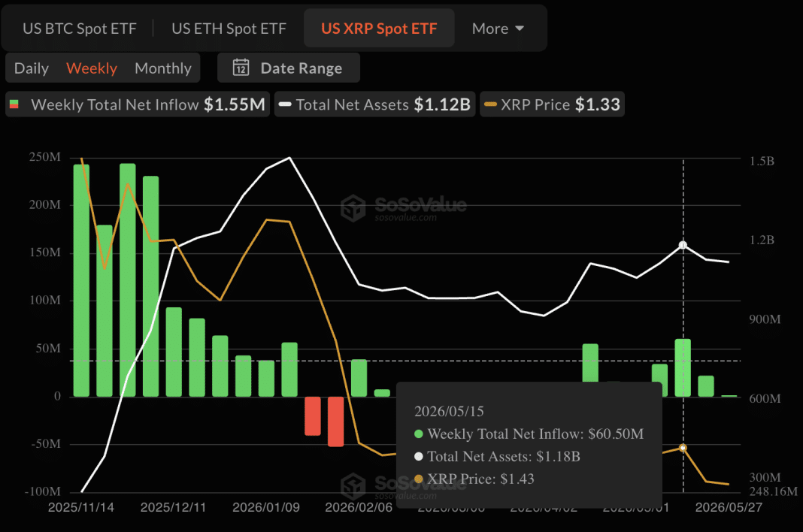This screenshot has width=803, height=532.
Task: Click the 1.5B right axis label
Action: [x=762, y=162]
